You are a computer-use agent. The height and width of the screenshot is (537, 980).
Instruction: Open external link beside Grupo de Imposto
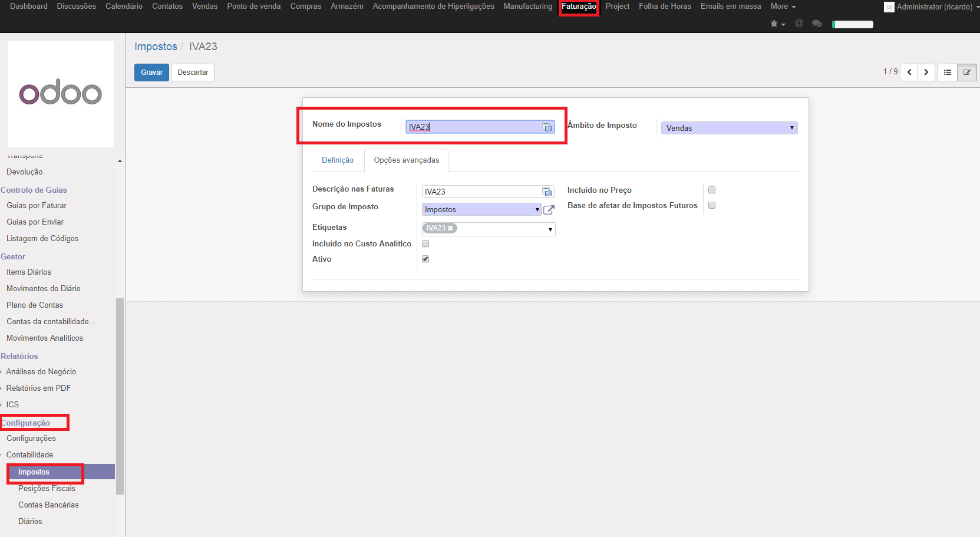(x=549, y=210)
